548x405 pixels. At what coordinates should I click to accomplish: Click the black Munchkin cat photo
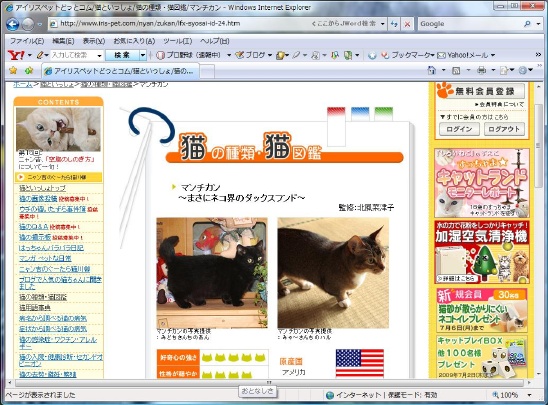tap(212, 273)
